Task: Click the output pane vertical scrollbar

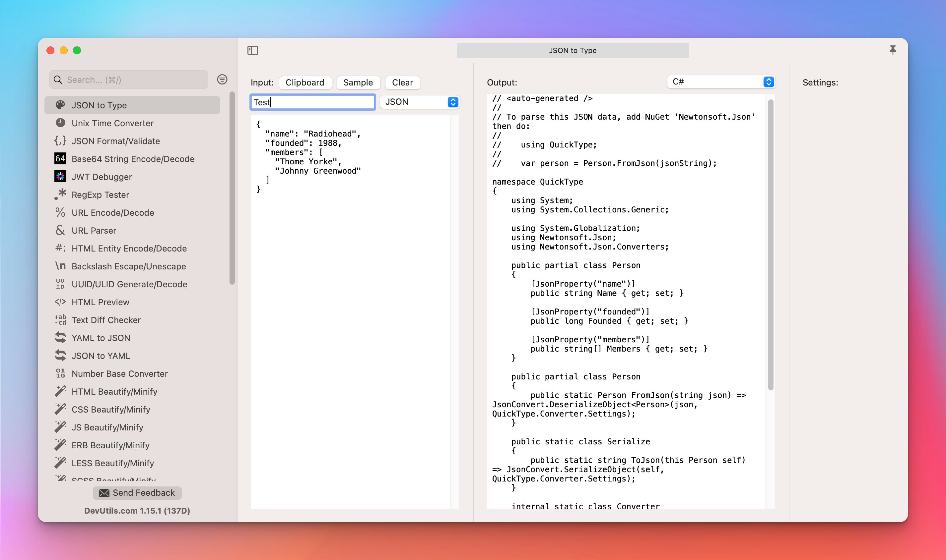Action: click(771, 245)
